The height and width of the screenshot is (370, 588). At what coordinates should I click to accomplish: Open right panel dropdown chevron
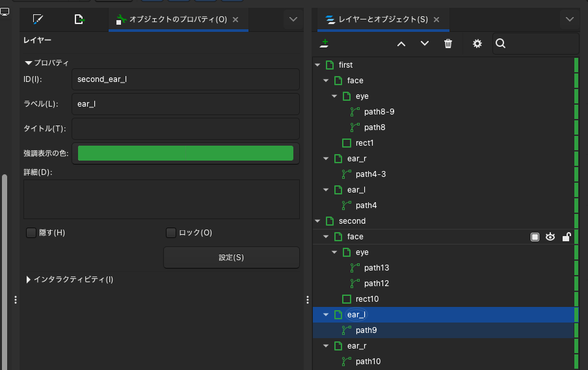[570, 19]
